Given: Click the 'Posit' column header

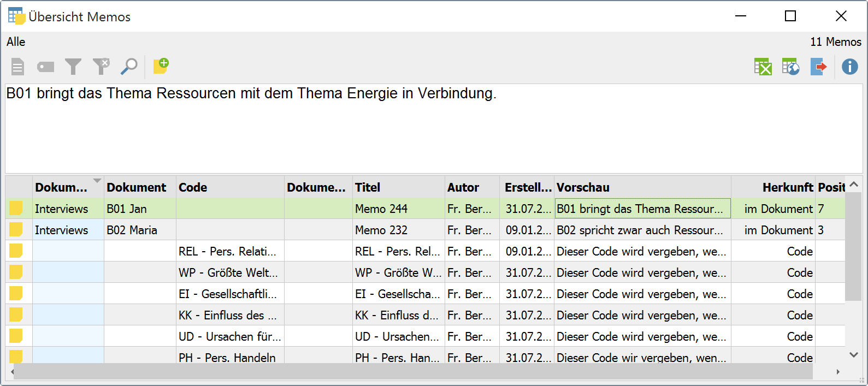Looking at the screenshot, I should [831, 187].
